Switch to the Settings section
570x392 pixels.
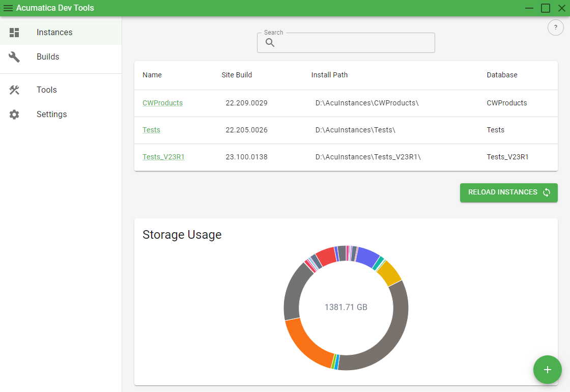pos(51,114)
